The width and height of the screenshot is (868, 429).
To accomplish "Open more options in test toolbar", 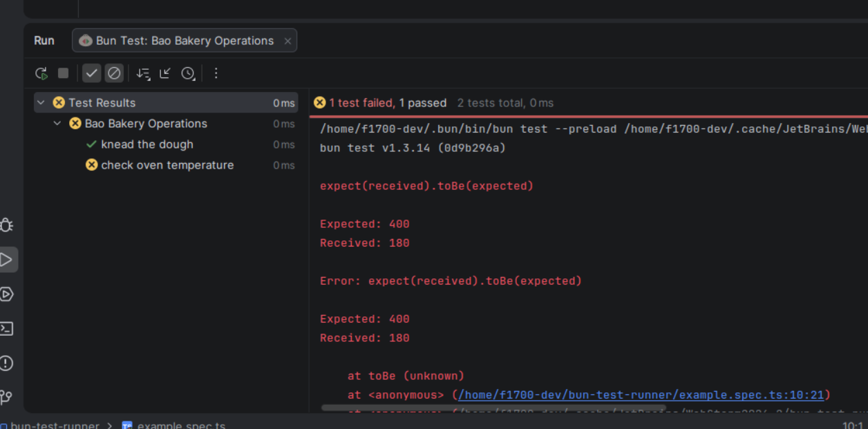I will pos(216,73).
